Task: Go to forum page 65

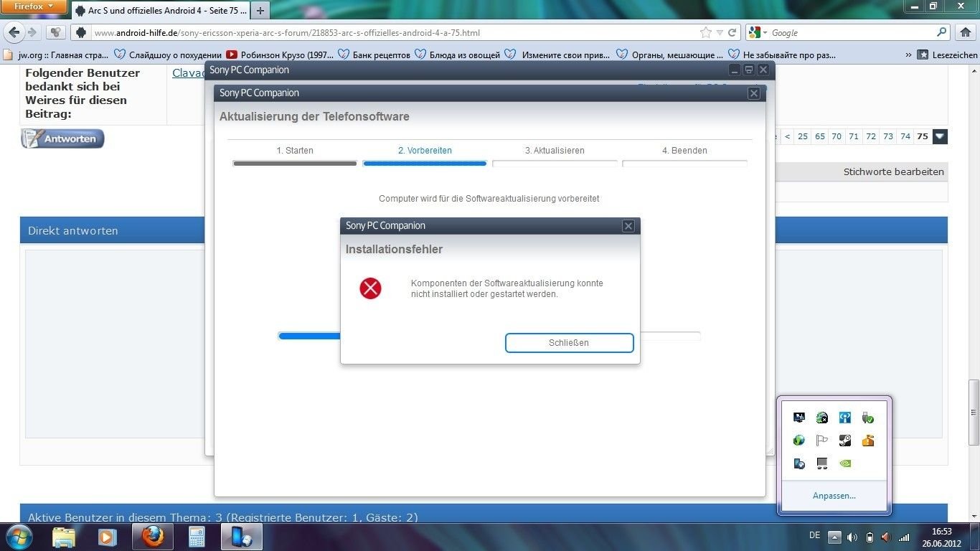Action: pos(820,136)
